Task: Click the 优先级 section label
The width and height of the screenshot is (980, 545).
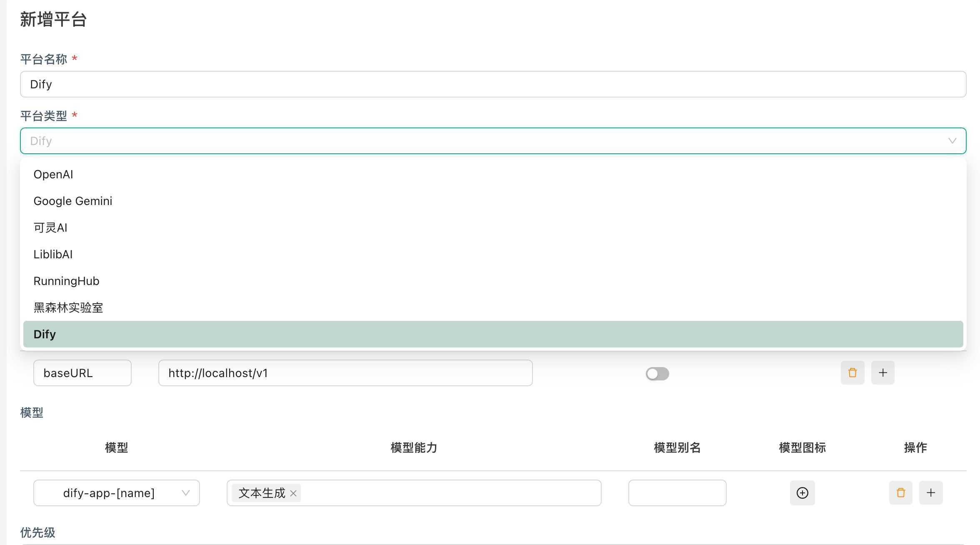Action: tap(37, 532)
